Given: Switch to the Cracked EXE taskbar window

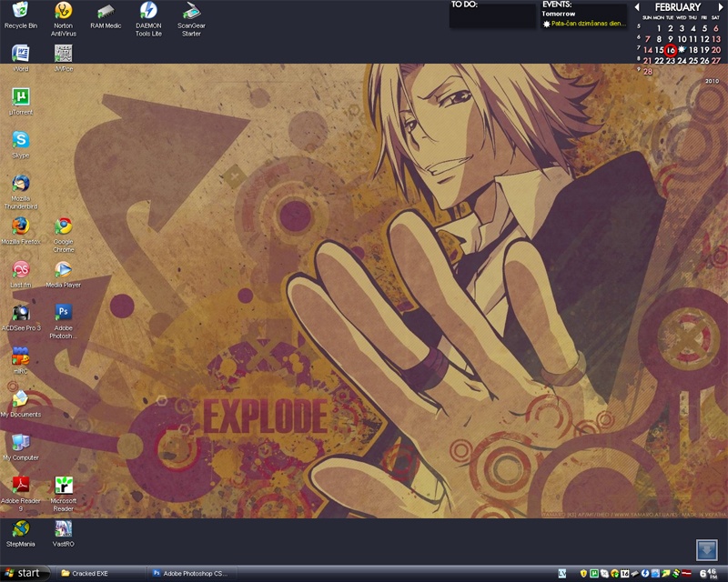Looking at the screenshot, I should (100, 573).
